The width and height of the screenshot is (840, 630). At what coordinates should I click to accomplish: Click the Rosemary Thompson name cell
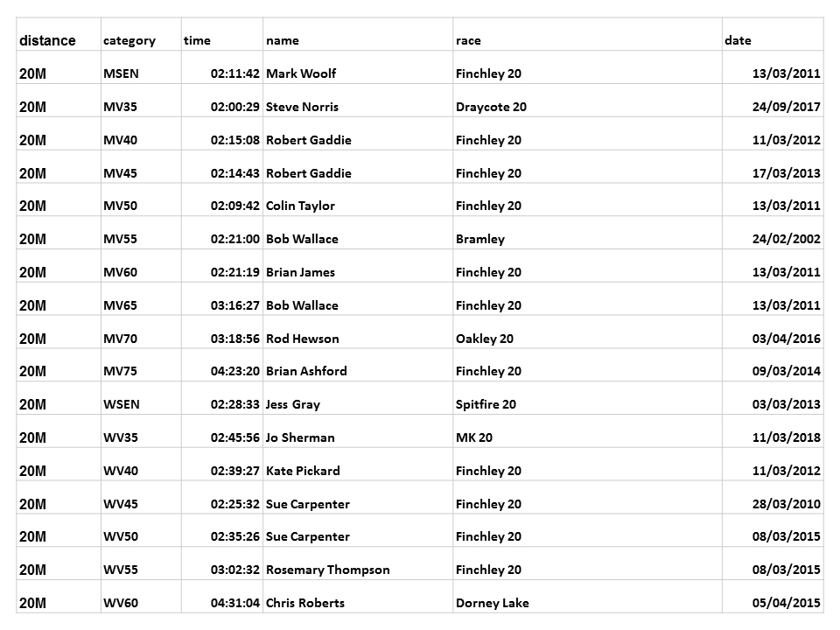pos(327,570)
